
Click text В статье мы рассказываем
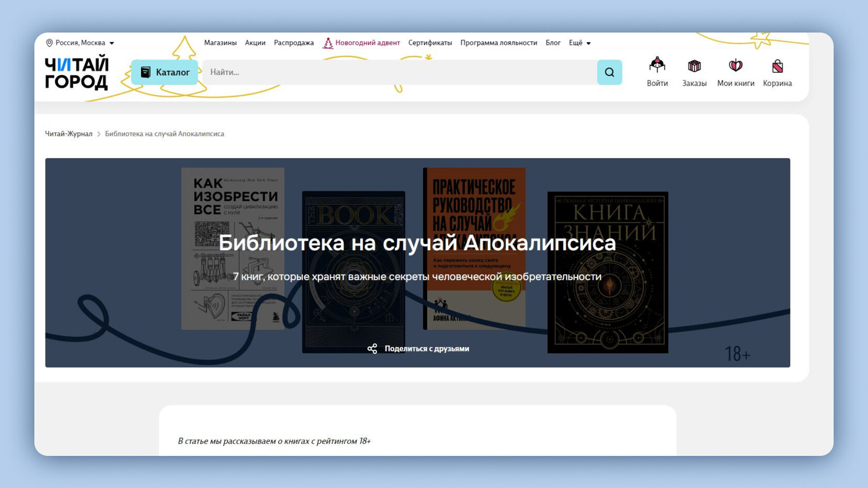274,441
